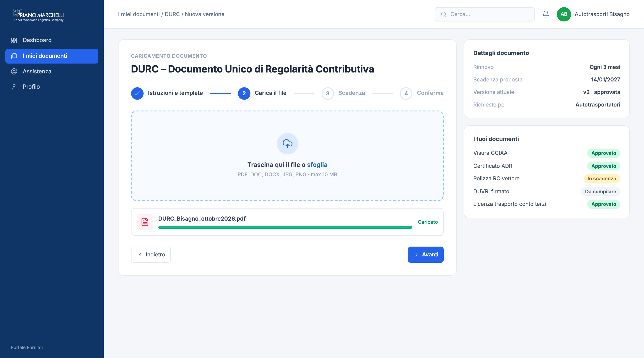Click the Caricato status text
This screenshot has height=358, width=644.
[x=428, y=222]
